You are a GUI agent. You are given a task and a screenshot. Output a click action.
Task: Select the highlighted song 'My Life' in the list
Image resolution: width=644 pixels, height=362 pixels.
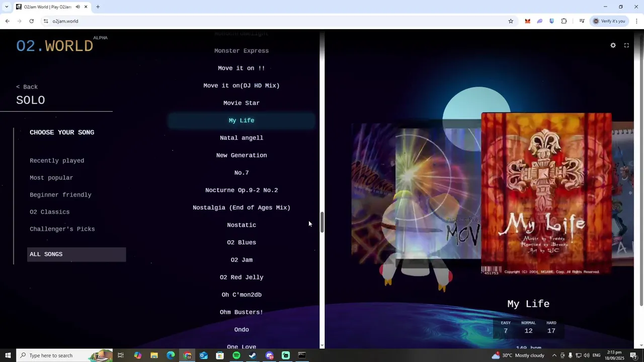[242, 121]
